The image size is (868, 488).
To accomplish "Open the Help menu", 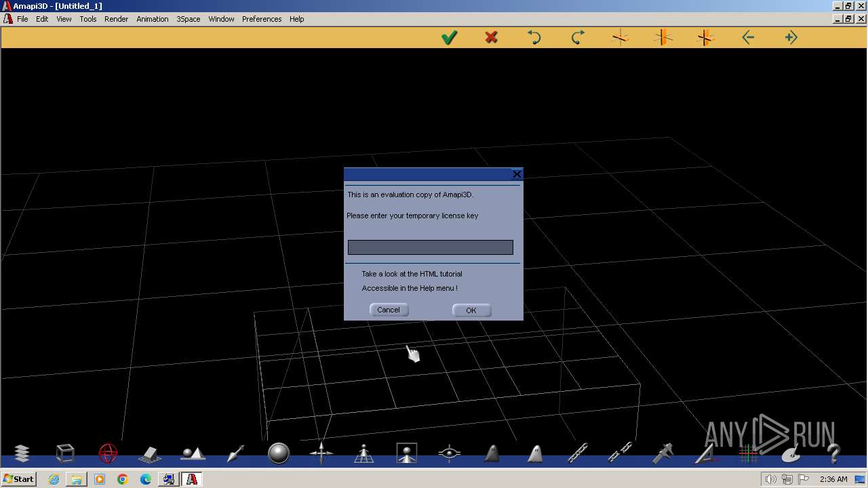I will (x=297, y=19).
